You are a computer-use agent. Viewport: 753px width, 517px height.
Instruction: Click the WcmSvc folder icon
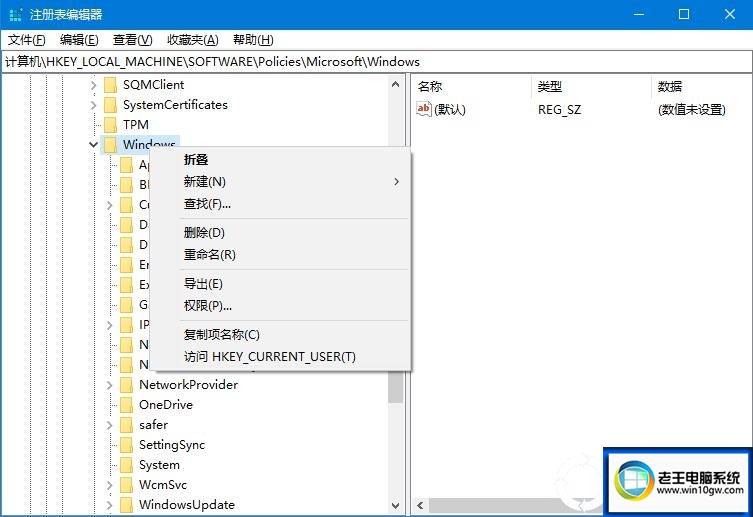(126, 485)
